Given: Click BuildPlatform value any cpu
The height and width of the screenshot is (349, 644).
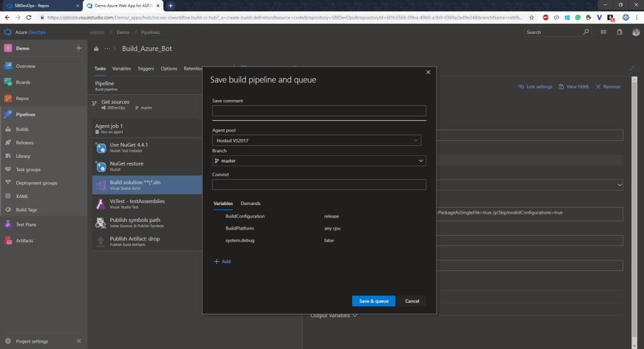Looking at the screenshot, I should point(332,228).
